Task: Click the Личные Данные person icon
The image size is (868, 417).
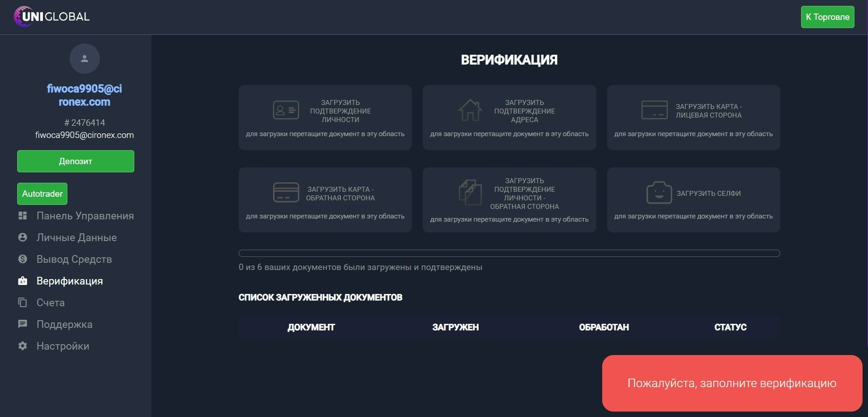Action: pyautogui.click(x=23, y=237)
